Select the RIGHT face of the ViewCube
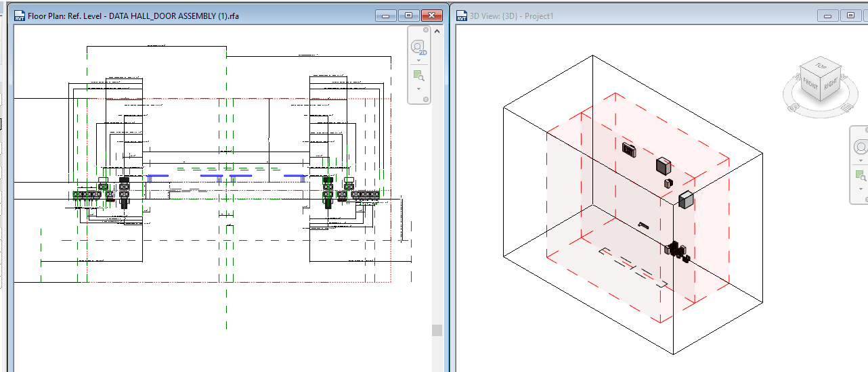 832,84
